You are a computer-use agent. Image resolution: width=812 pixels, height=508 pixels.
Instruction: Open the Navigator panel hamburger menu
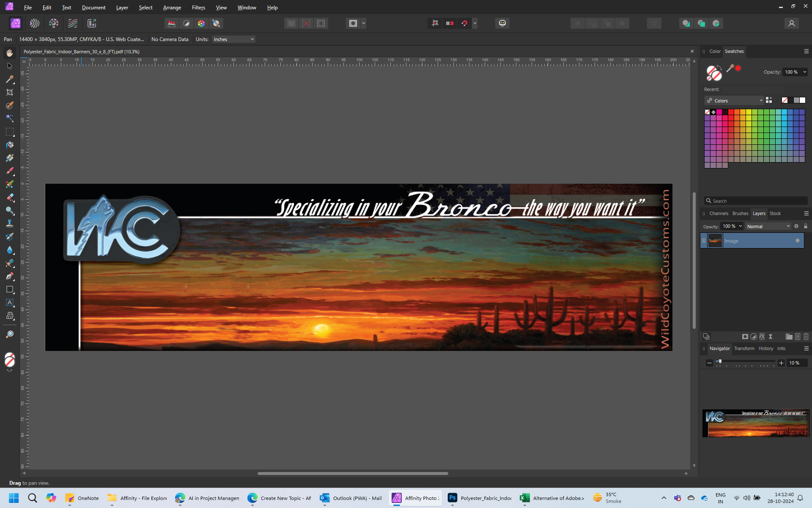[x=806, y=348]
